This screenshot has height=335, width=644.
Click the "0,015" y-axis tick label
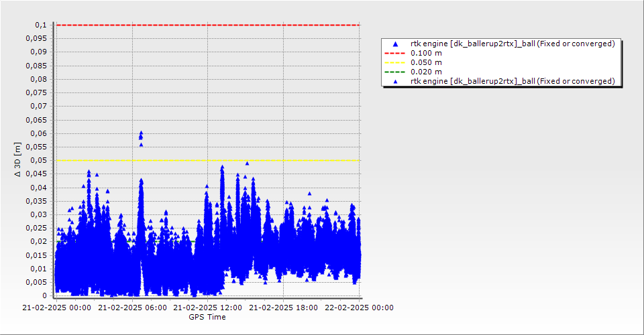pyautogui.click(x=36, y=255)
